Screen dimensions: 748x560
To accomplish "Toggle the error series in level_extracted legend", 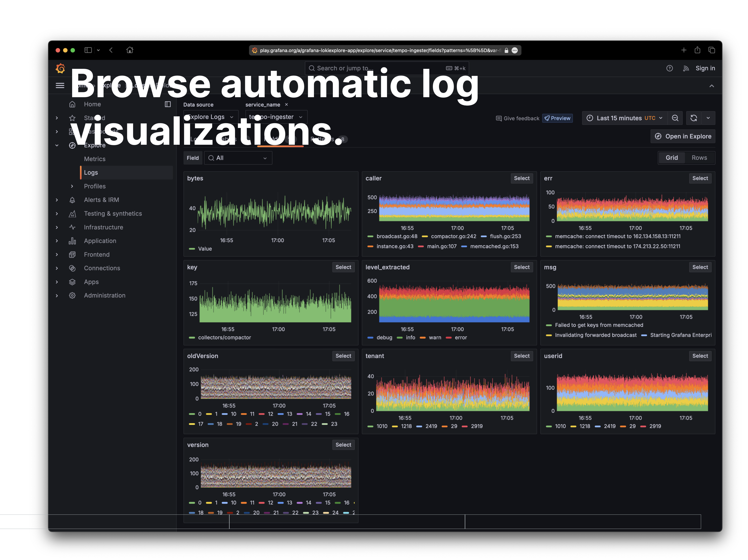I will [460, 337].
